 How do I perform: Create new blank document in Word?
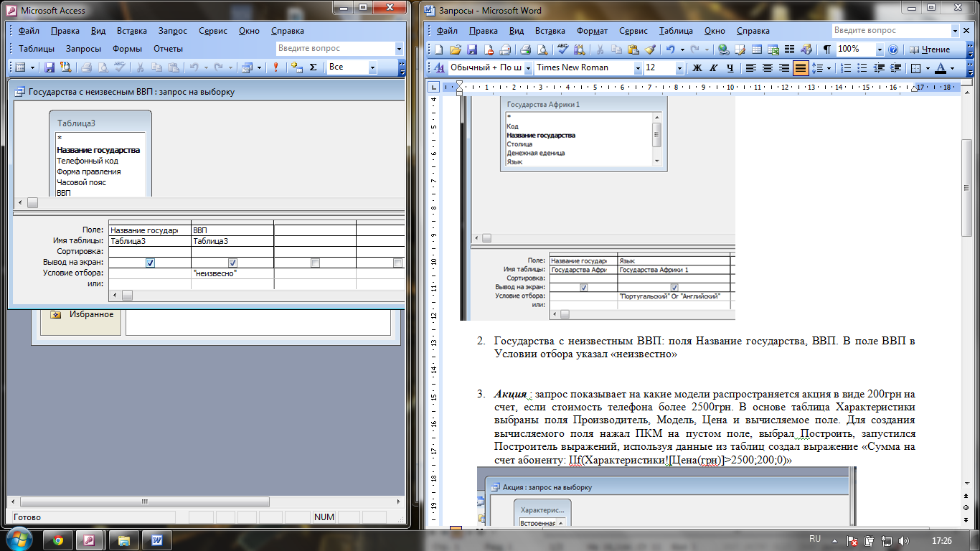439,50
